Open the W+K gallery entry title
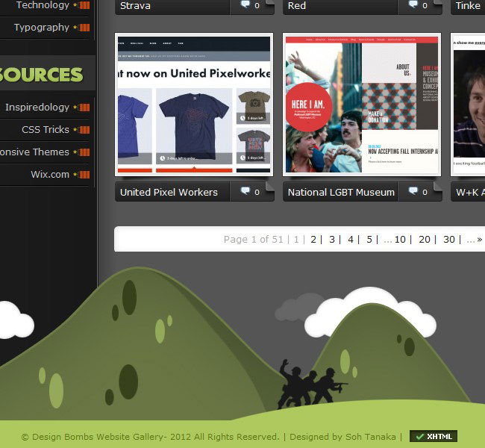Screen dimensions: 485x448 [x=470, y=192]
